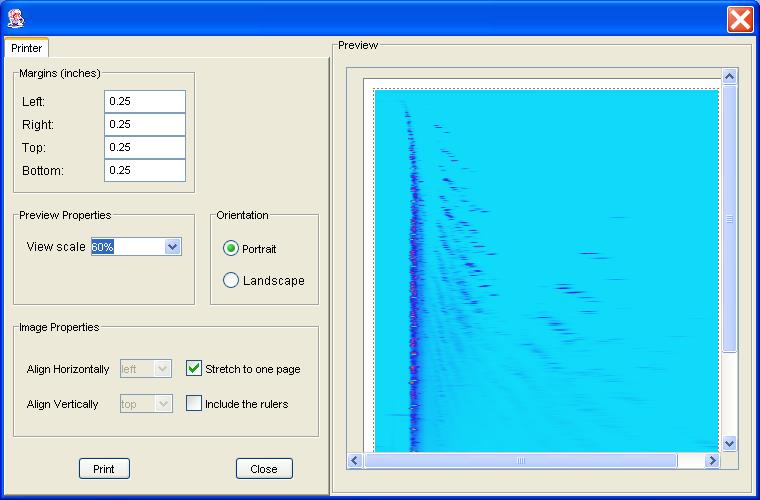Click the Top margin input field

[145, 147]
